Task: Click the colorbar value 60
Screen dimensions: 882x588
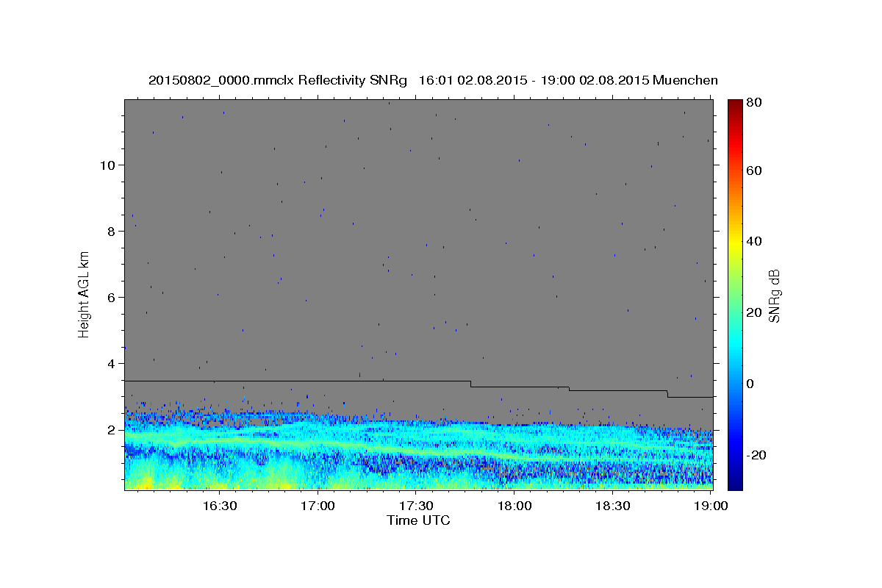Action: [754, 171]
